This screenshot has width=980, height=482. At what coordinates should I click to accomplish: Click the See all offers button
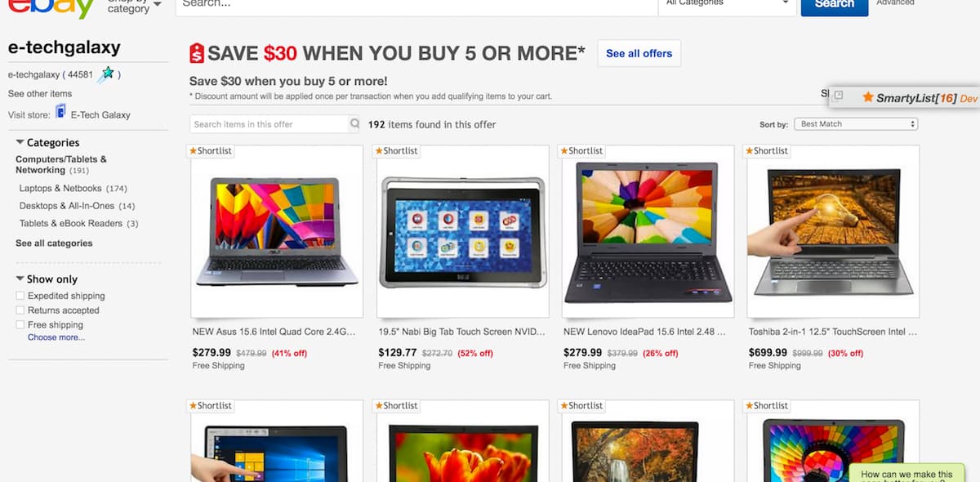point(639,53)
